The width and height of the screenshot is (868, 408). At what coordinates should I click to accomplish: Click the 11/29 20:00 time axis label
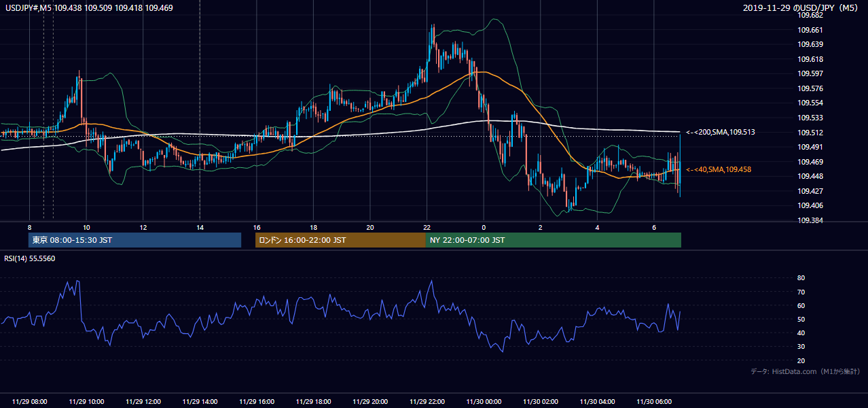[x=370, y=402]
